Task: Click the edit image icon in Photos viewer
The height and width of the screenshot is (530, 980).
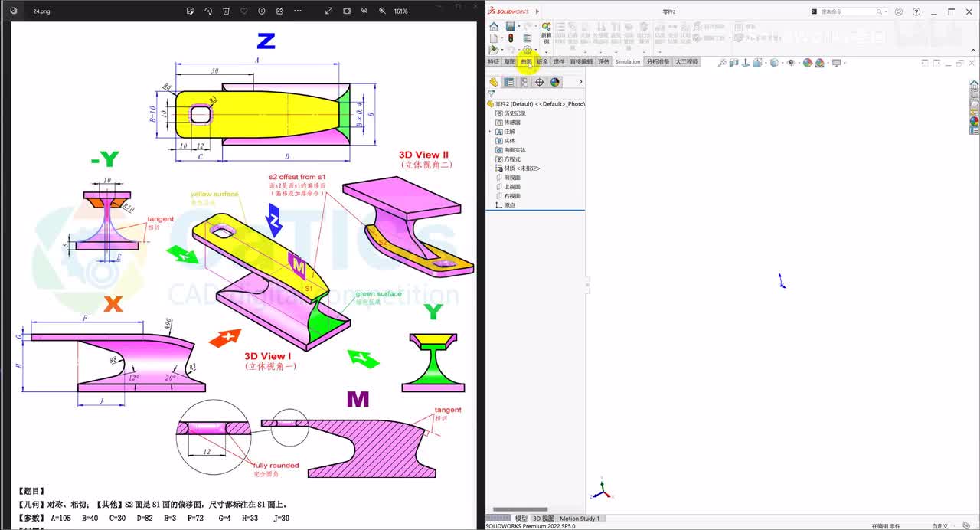Action: (x=191, y=11)
